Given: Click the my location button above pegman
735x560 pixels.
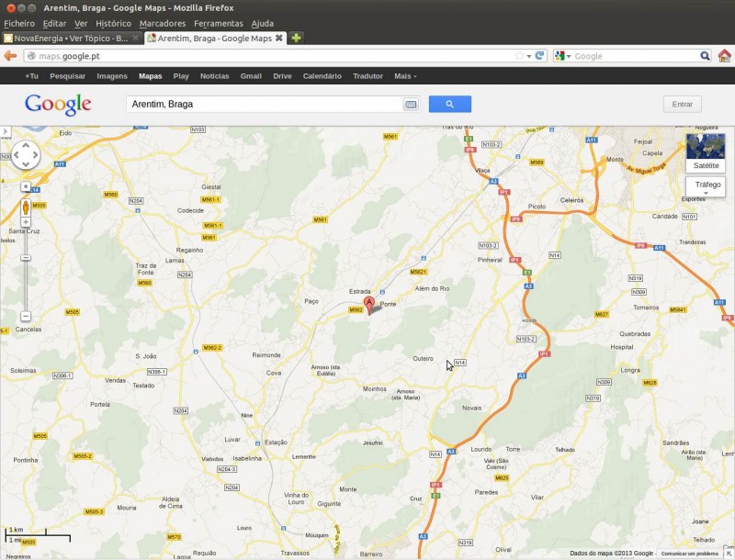Looking at the screenshot, I should pyautogui.click(x=26, y=187).
